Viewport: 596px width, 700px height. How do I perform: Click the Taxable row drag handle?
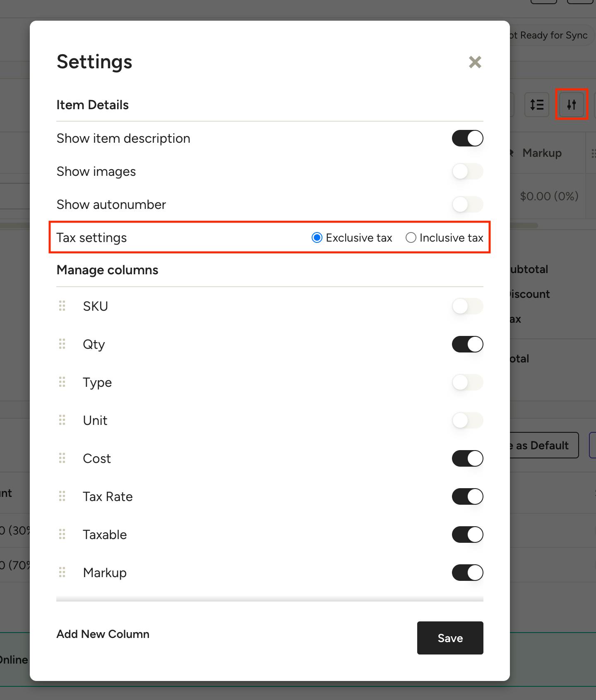pyautogui.click(x=62, y=534)
